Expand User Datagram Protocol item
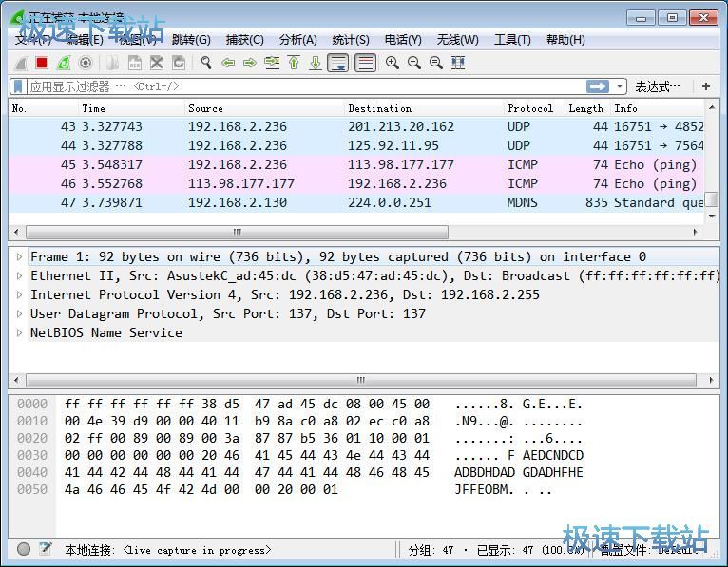728x567 pixels. [19, 313]
